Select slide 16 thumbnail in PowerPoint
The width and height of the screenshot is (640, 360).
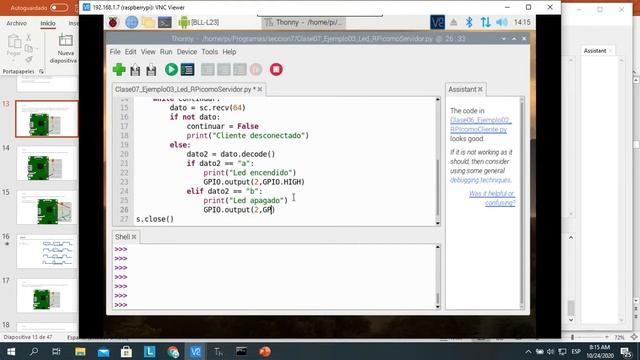coord(47,251)
